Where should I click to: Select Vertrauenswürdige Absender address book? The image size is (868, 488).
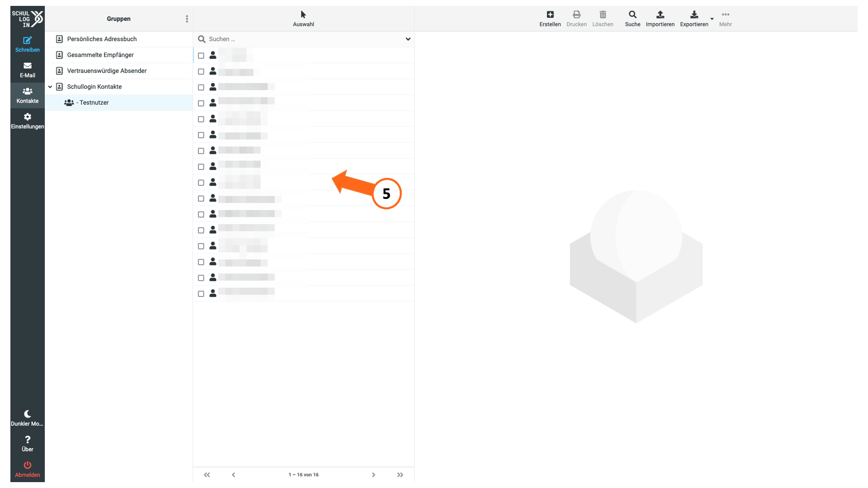119,71
